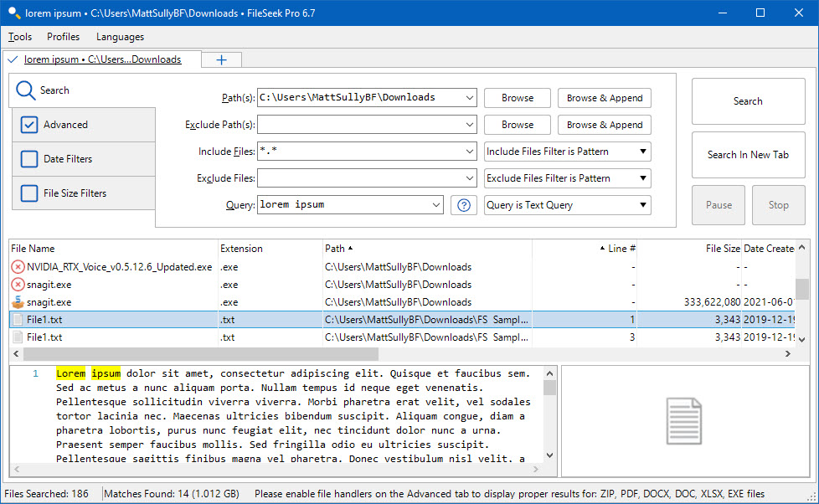Open the Languages menu
The height and width of the screenshot is (504, 819).
120,37
